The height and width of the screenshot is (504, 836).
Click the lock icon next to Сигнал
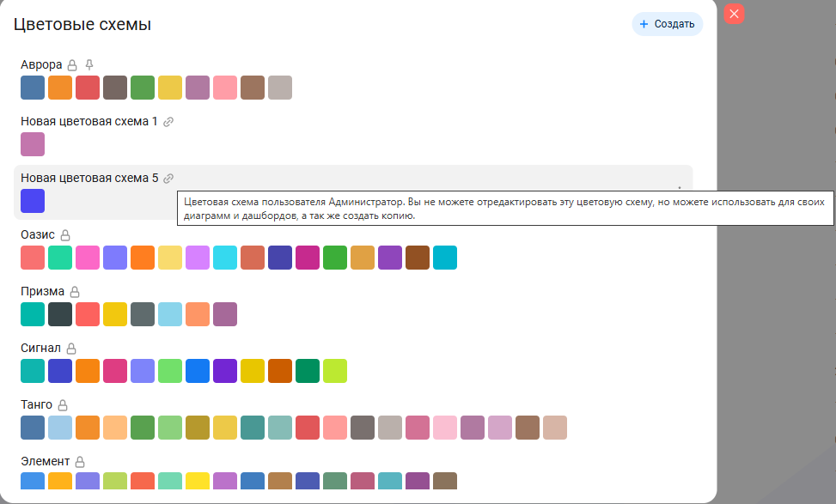click(x=71, y=349)
